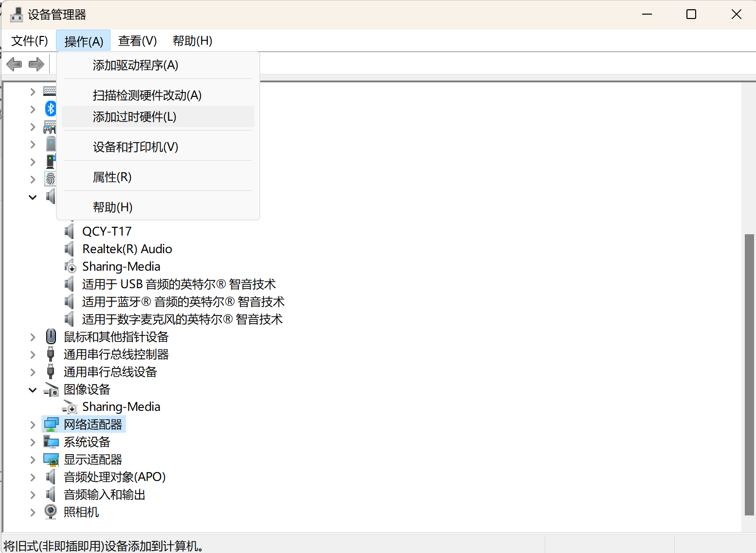The image size is (756, 553).
Task: Expand the 照相机 node
Action: pos(33,512)
